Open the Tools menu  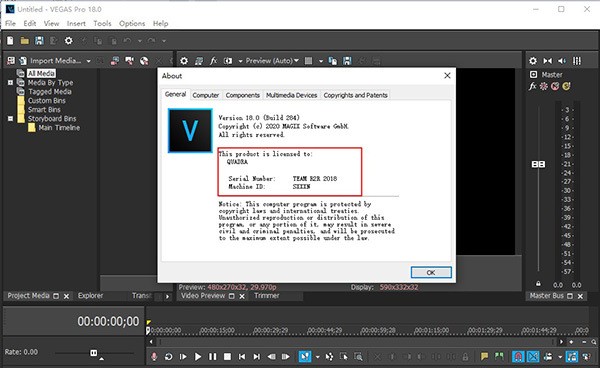(x=102, y=23)
